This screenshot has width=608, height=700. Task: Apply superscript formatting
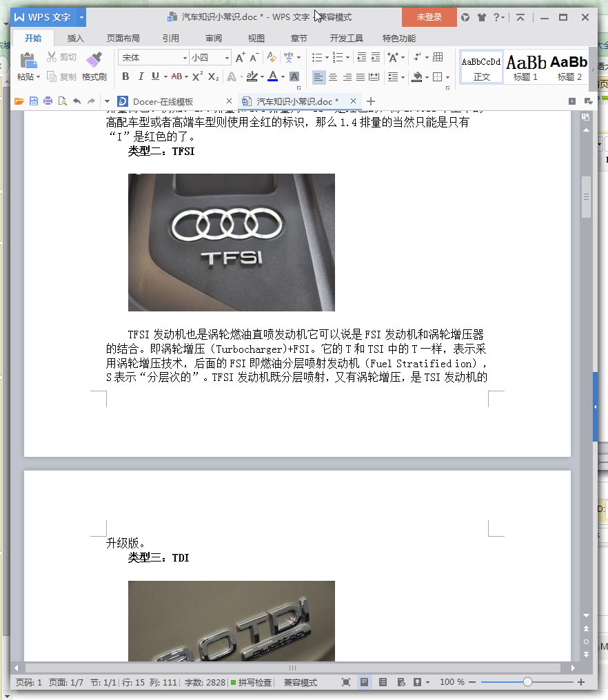pos(197,76)
